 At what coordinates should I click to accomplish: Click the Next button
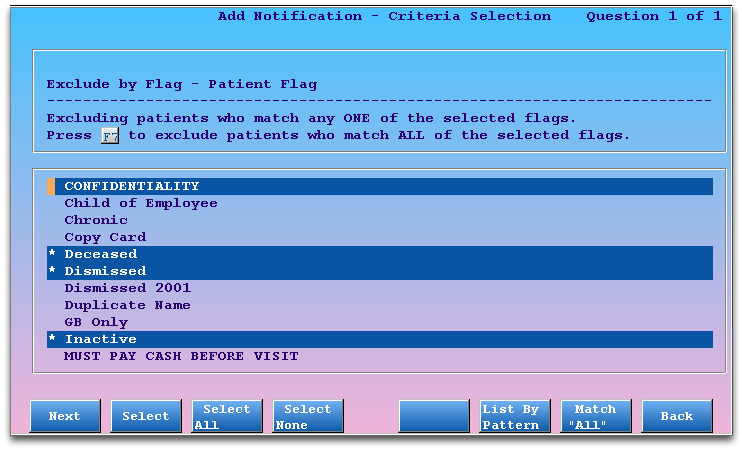click(65, 416)
